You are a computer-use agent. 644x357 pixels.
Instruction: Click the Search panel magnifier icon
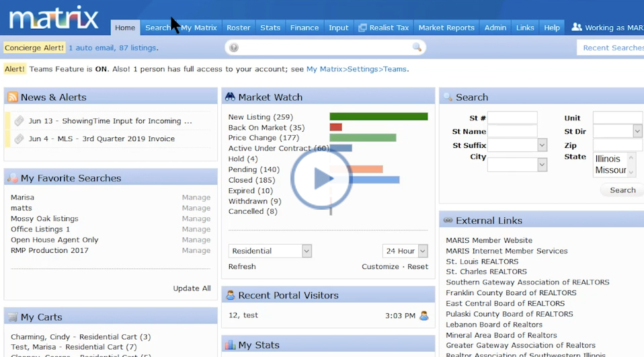[x=448, y=97]
